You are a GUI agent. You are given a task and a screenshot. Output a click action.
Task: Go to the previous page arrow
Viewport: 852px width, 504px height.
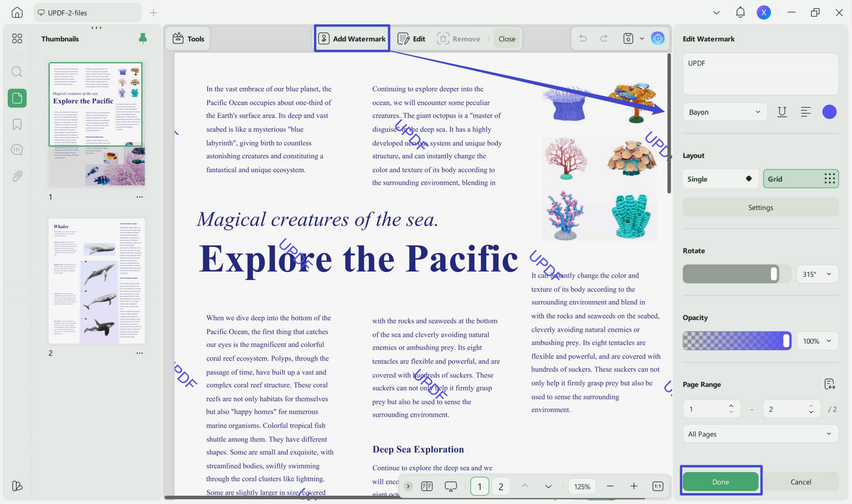tap(525, 486)
